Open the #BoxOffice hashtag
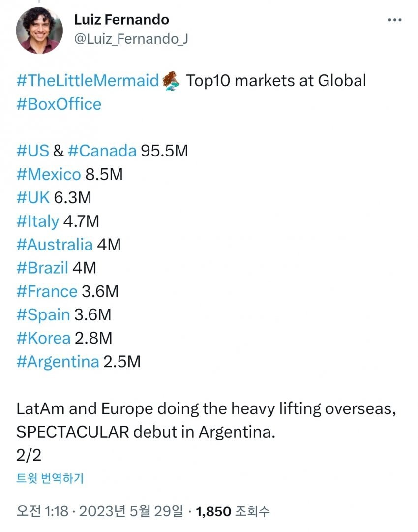The image size is (418, 532). click(59, 104)
